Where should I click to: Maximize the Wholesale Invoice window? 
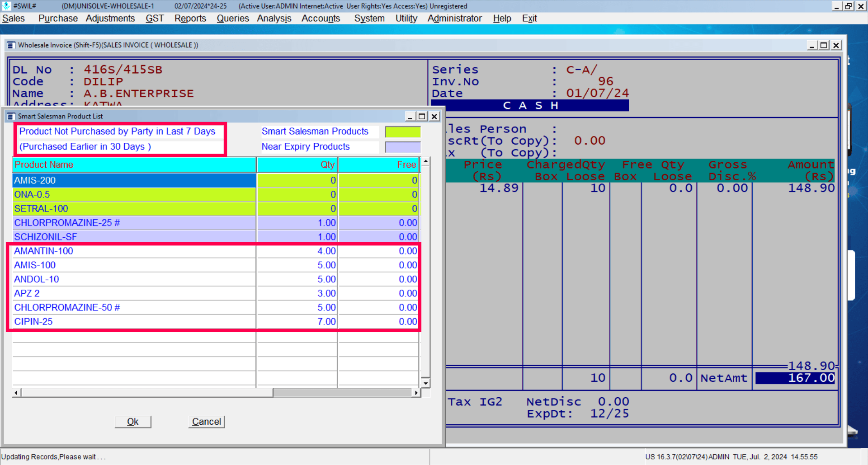point(824,45)
